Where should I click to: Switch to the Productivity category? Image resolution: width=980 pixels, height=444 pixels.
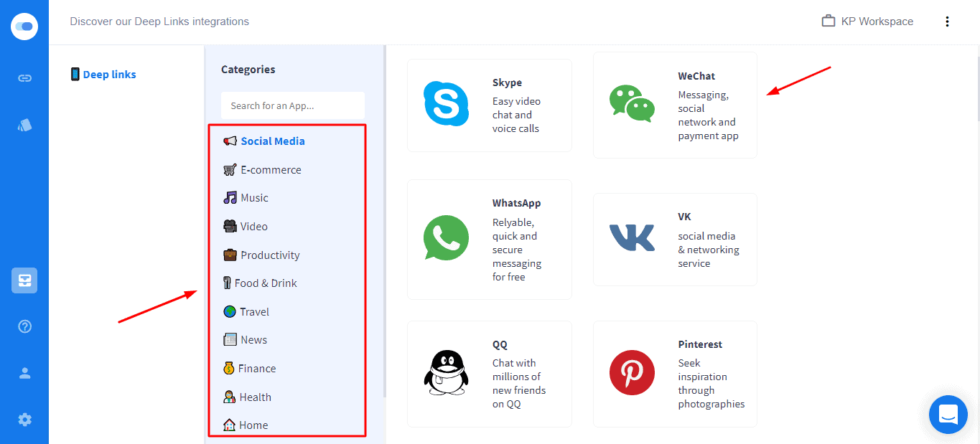coord(269,255)
